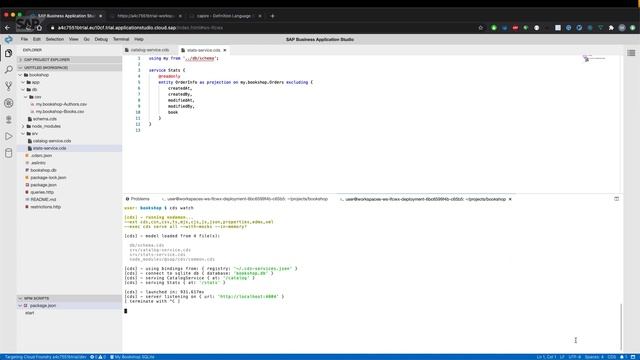Image resolution: width=640 pixels, height=360 pixels.
Task: Open the browser extensions puzzle icon
Action: click(611, 28)
